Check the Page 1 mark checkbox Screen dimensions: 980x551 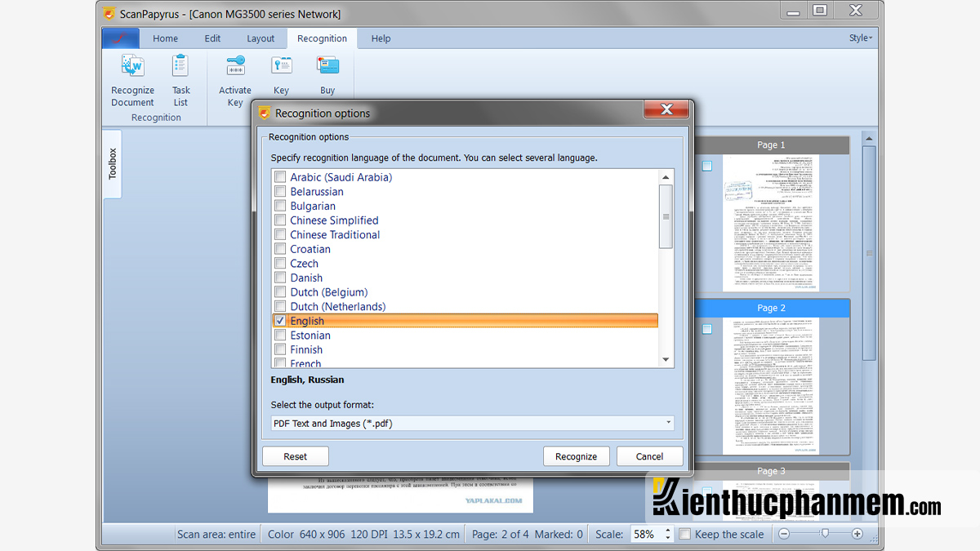tap(707, 166)
